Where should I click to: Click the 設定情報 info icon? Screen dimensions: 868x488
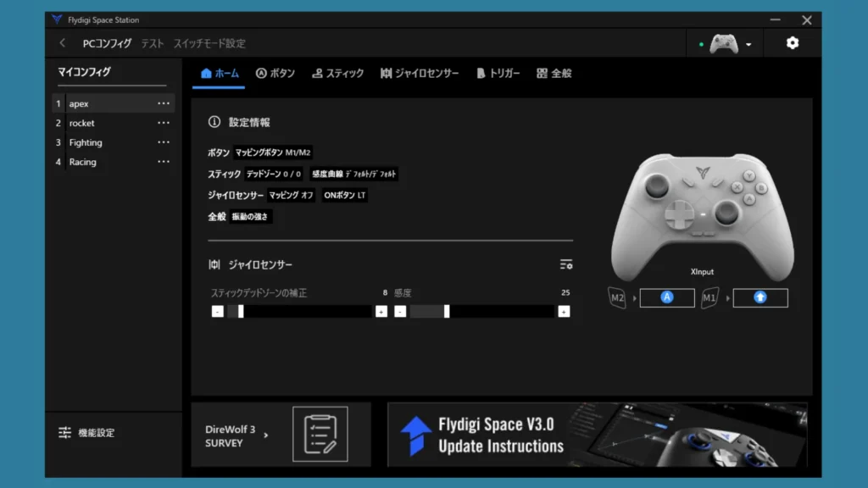point(214,122)
